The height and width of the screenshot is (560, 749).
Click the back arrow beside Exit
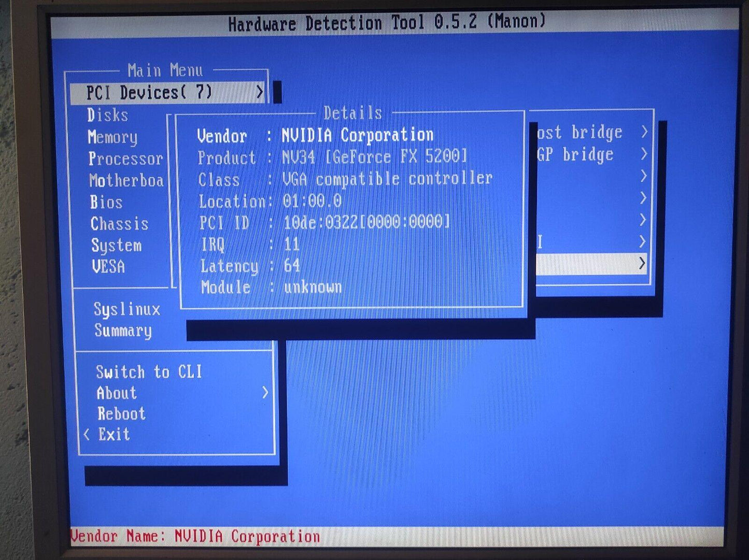coord(87,434)
